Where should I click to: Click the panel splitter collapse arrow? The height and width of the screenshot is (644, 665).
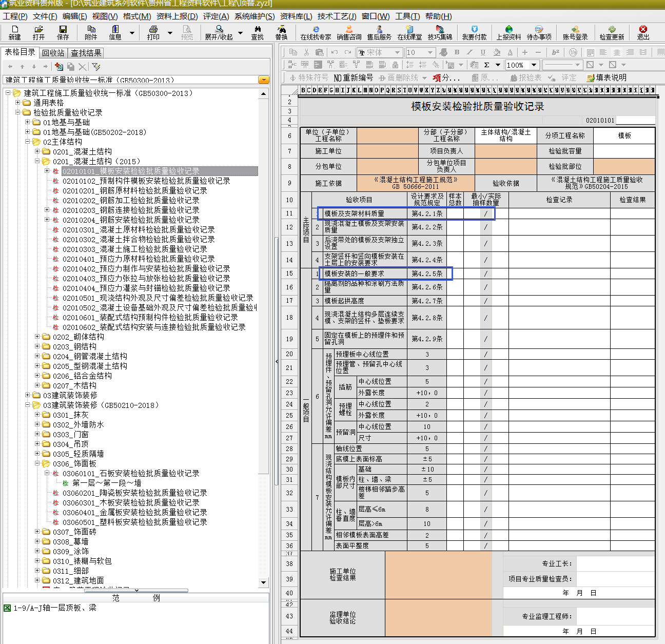277,362
